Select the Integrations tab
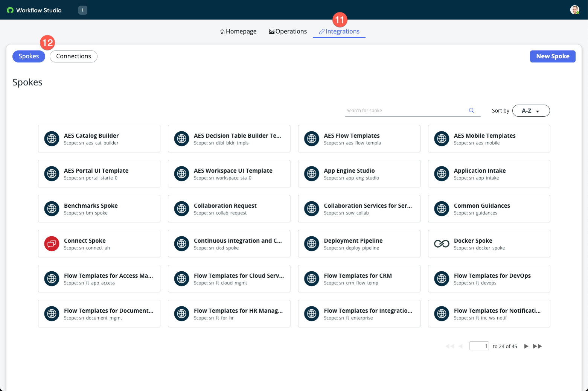 pyautogui.click(x=339, y=32)
